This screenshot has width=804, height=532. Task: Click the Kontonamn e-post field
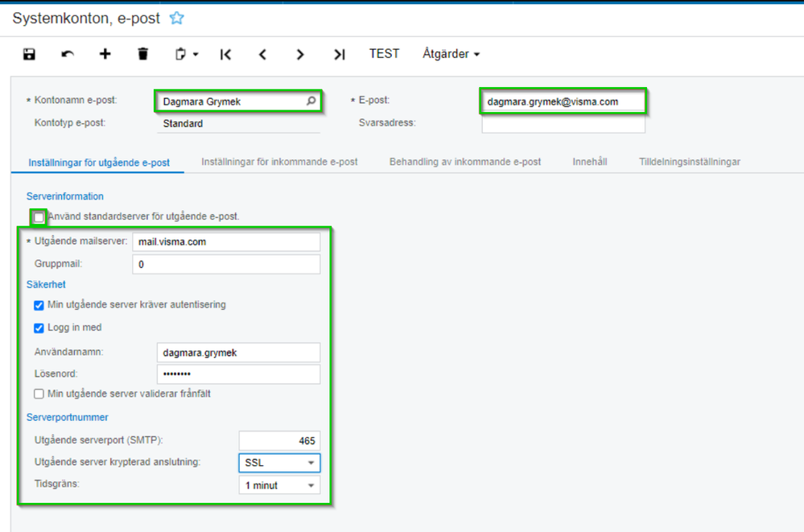pos(238,101)
